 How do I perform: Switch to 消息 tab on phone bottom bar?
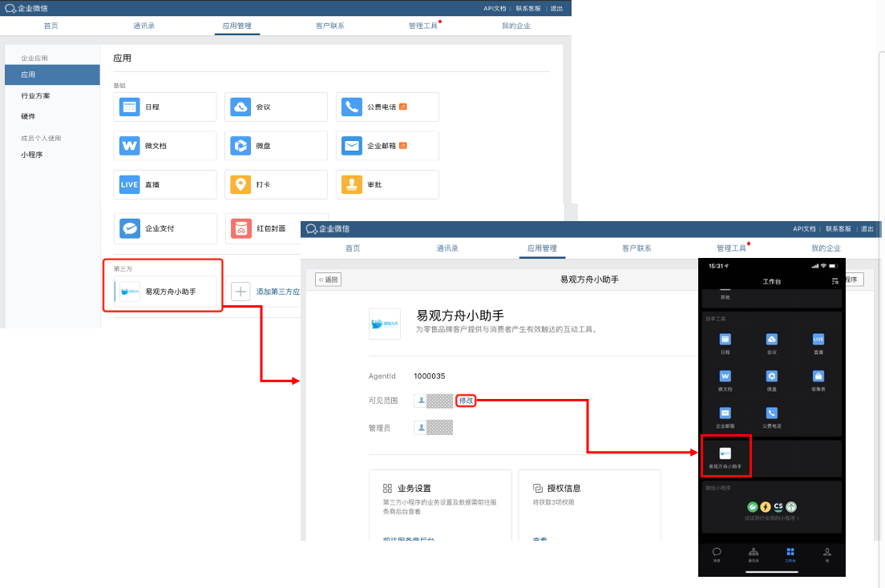pos(717,554)
